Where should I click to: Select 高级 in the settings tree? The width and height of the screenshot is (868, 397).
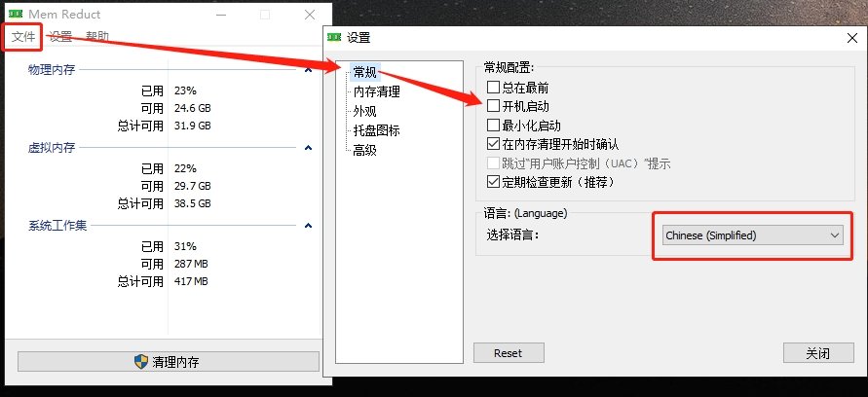pos(364,150)
